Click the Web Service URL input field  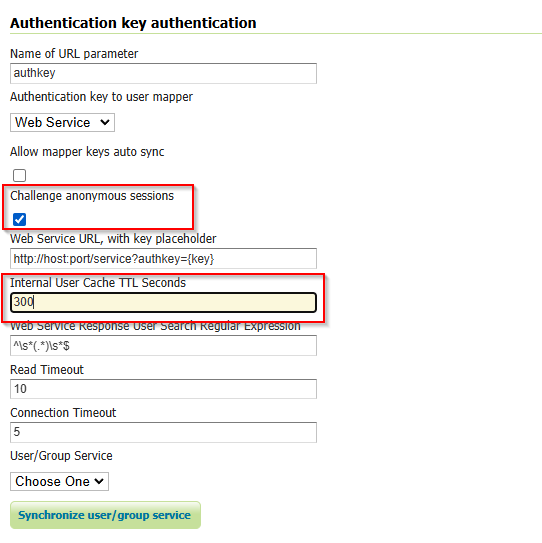pyautogui.click(x=163, y=258)
